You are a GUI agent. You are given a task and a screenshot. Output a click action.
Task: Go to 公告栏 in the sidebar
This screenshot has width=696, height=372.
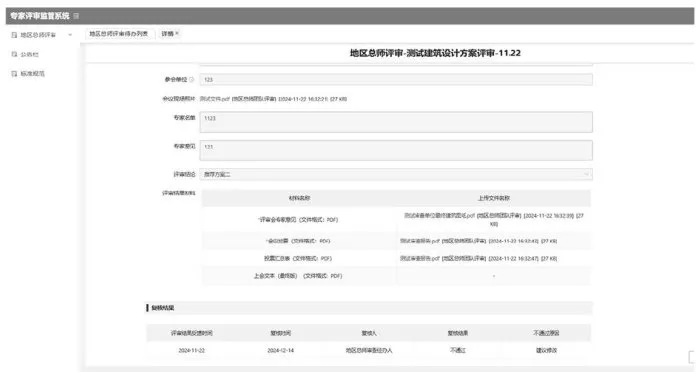[x=29, y=54]
